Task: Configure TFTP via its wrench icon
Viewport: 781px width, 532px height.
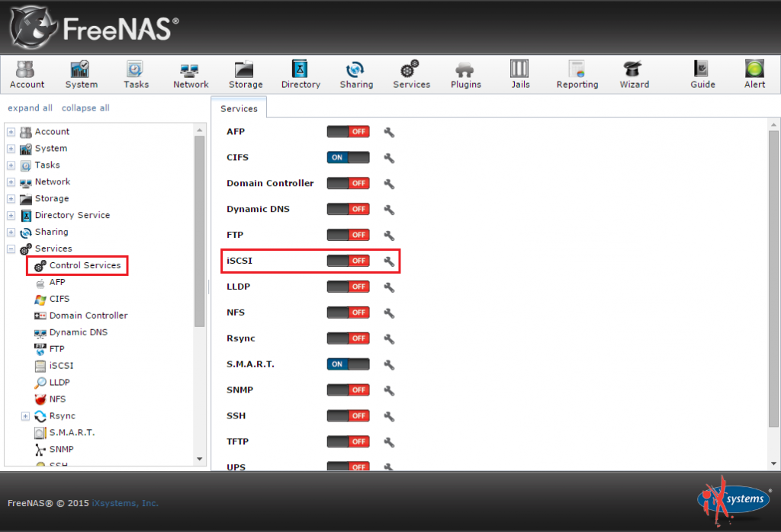Action: coord(389,442)
